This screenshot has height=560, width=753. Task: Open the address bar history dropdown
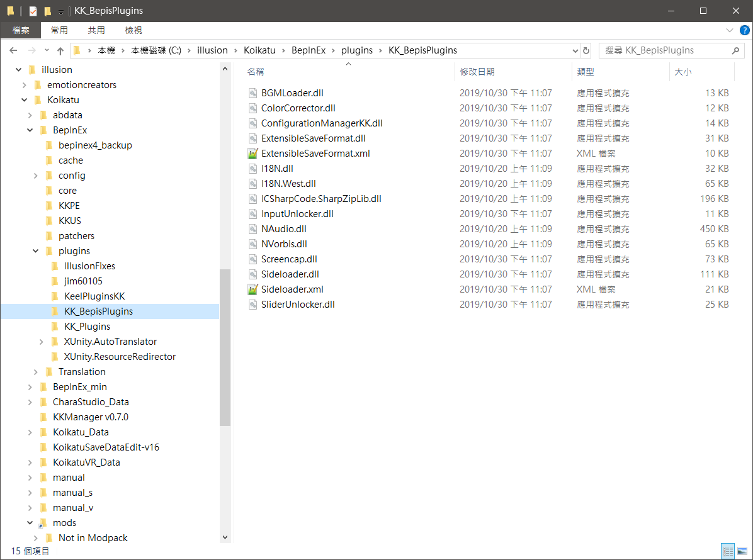[x=575, y=50]
